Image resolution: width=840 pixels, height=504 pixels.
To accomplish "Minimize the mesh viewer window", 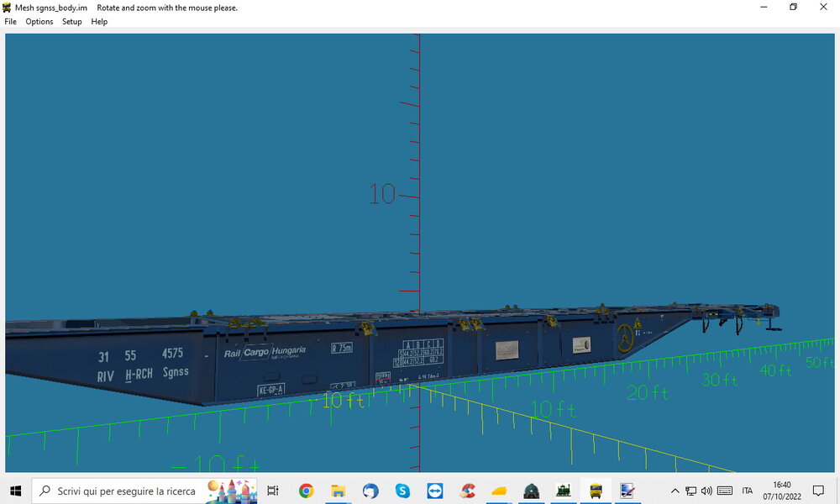I will 764,7.
